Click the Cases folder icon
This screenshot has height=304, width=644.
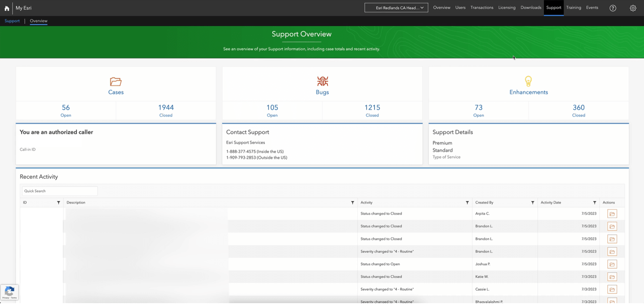[116, 81]
